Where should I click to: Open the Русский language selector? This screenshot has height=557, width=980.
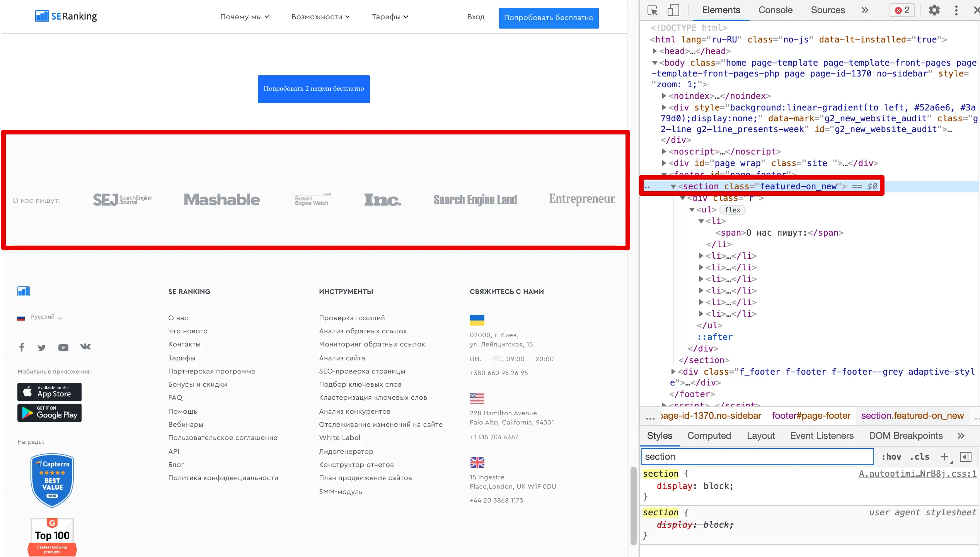click(39, 317)
